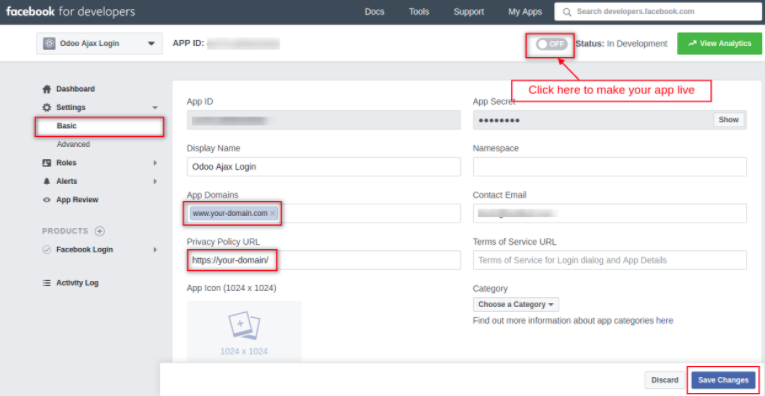Open the Docs menu
Screen dimensions: 765x396
coord(374,12)
